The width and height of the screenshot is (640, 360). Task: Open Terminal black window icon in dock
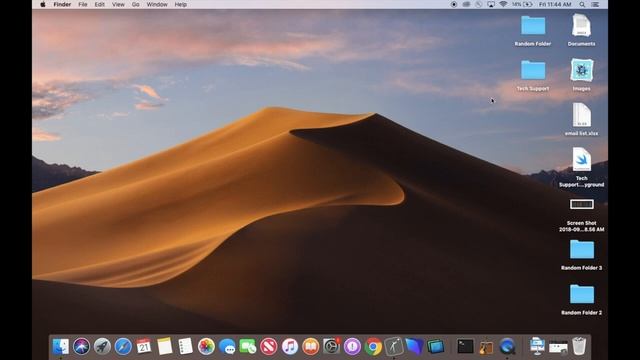[x=465, y=347]
